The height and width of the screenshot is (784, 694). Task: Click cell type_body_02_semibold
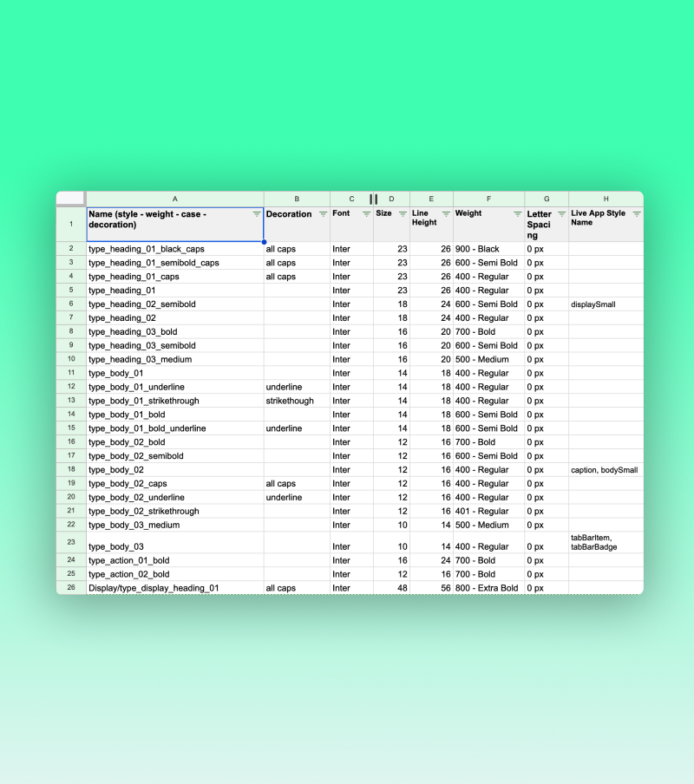pyautogui.click(x=175, y=456)
